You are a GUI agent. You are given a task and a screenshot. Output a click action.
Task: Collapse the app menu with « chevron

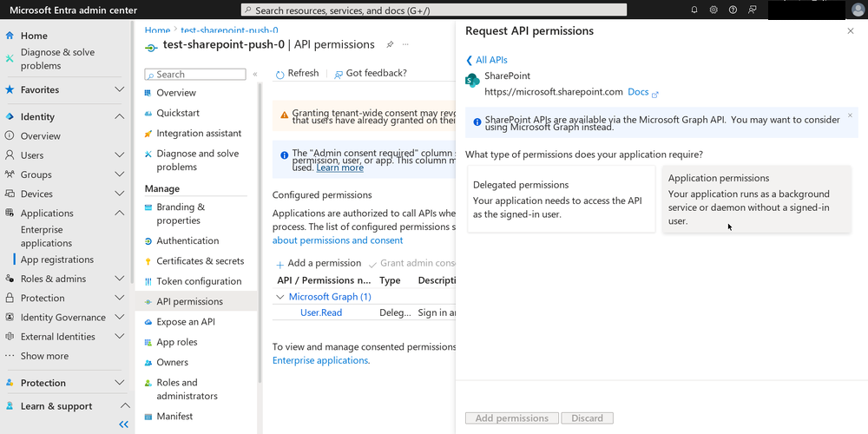255,74
